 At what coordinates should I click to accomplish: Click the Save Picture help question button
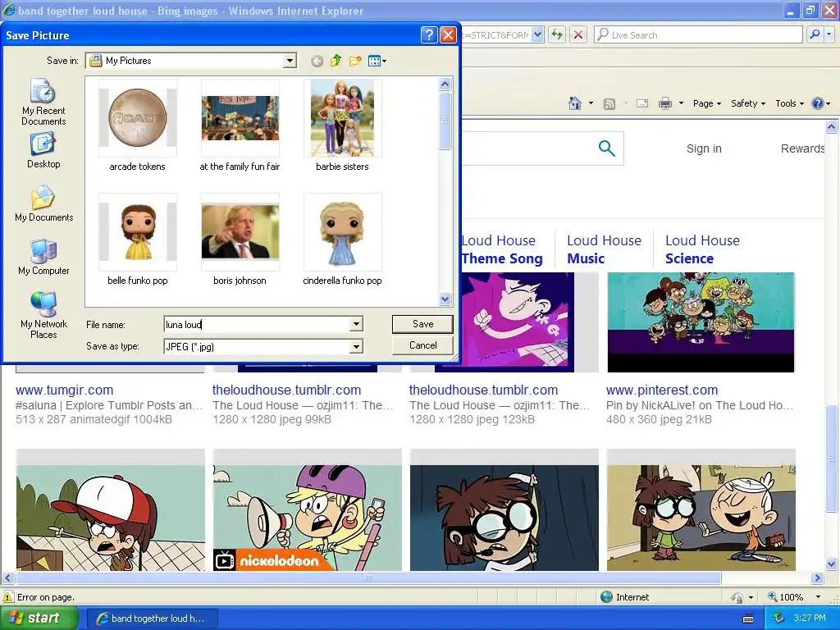(x=428, y=35)
